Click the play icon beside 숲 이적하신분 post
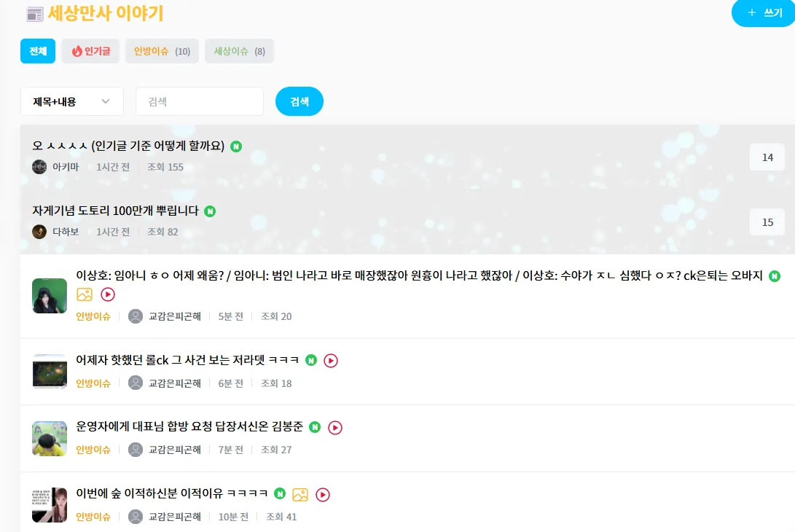 pos(323,495)
